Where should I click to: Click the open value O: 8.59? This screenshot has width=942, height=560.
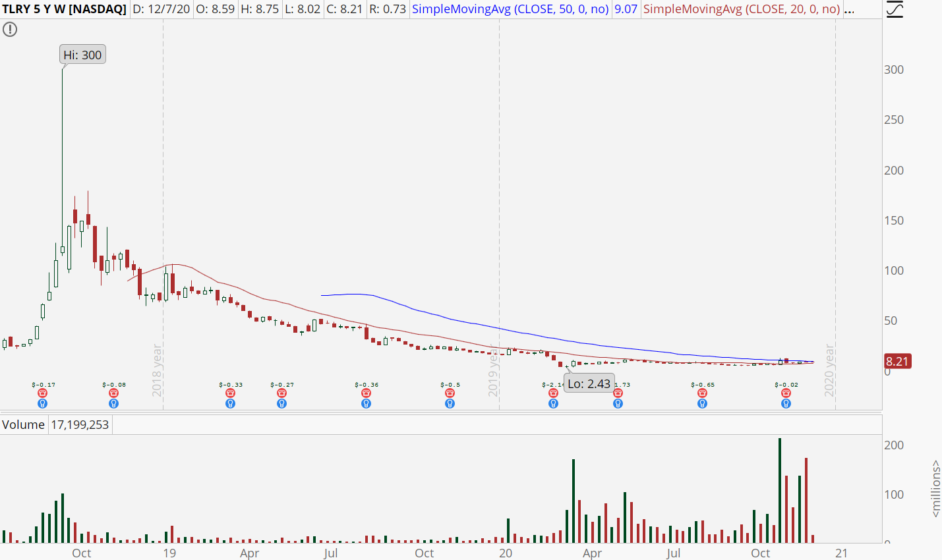[x=215, y=9]
